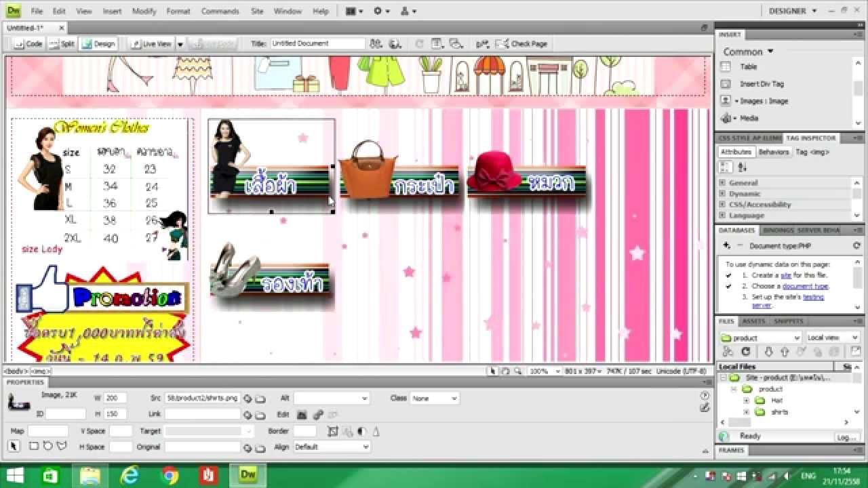Switch to Split view
This screenshot has height=488, width=868.
coord(62,44)
